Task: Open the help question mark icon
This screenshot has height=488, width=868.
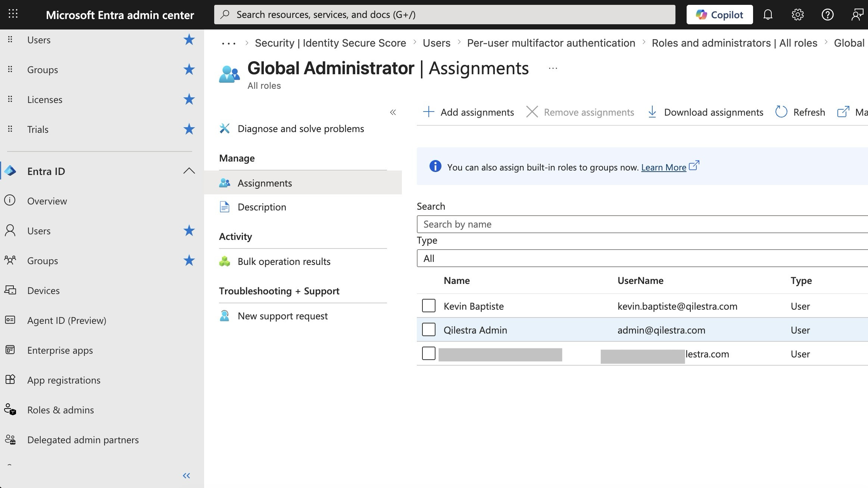Action: coord(827,15)
